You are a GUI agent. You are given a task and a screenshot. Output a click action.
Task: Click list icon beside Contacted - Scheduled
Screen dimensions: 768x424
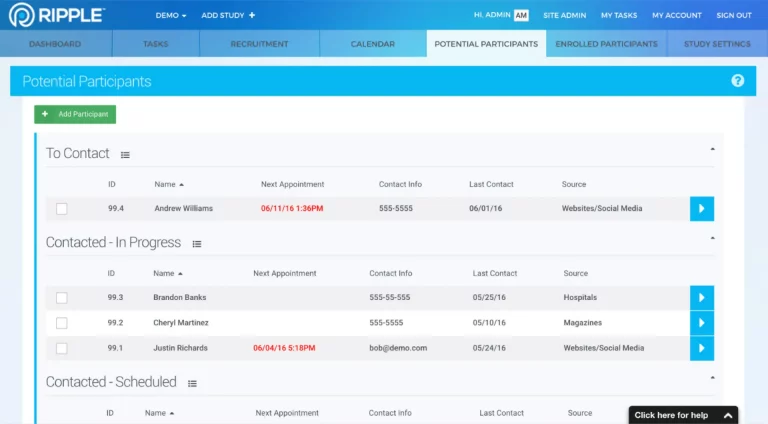click(192, 383)
